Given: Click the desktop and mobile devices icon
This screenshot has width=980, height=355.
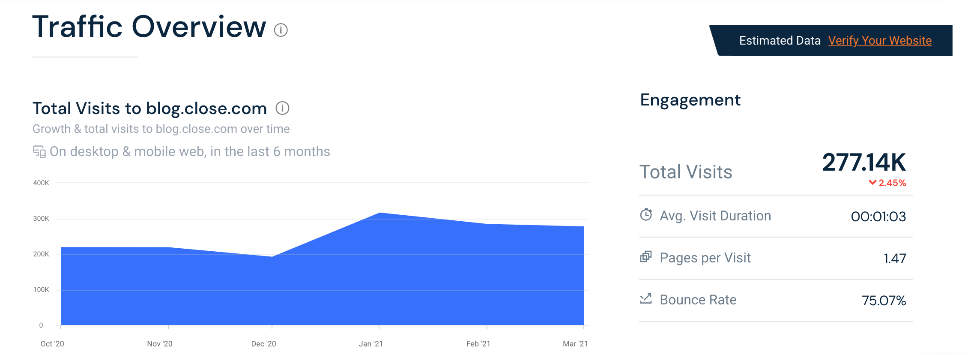Looking at the screenshot, I should click(x=39, y=152).
